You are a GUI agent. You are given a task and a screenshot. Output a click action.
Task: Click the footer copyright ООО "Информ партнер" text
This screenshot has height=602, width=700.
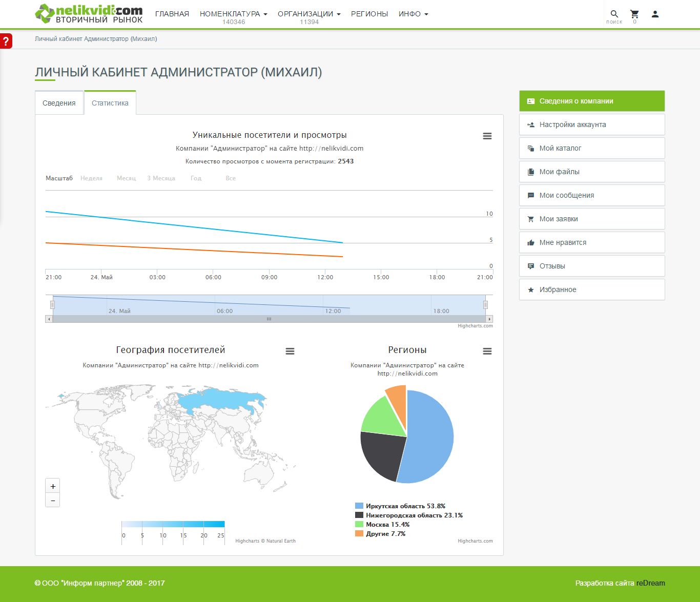[x=99, y=583]
